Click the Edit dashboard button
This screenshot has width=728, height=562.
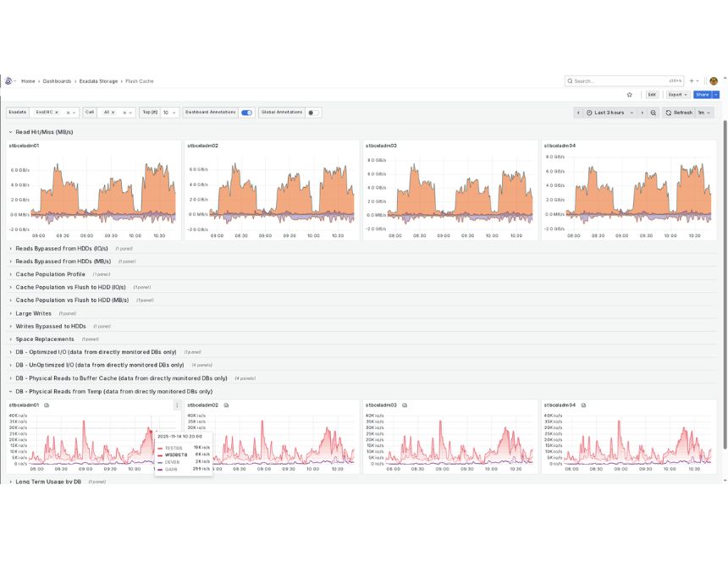click(x=652, y=95)
